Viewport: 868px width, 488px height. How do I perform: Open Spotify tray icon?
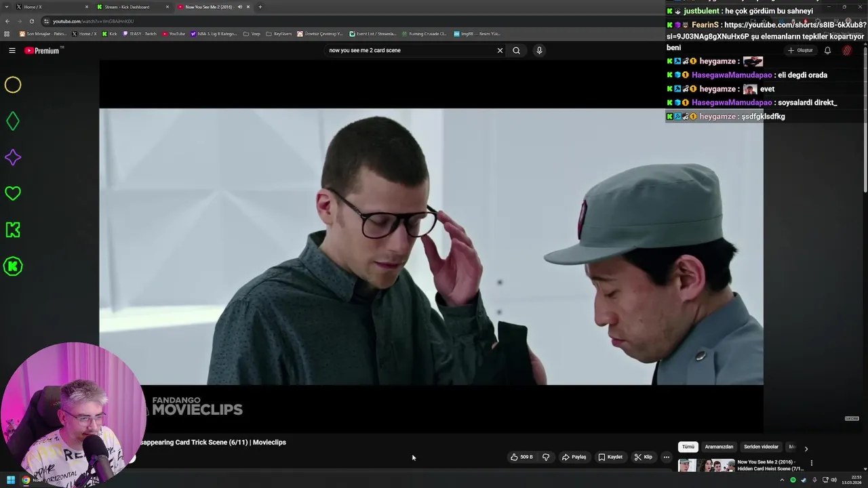click(x=793, y=480)
